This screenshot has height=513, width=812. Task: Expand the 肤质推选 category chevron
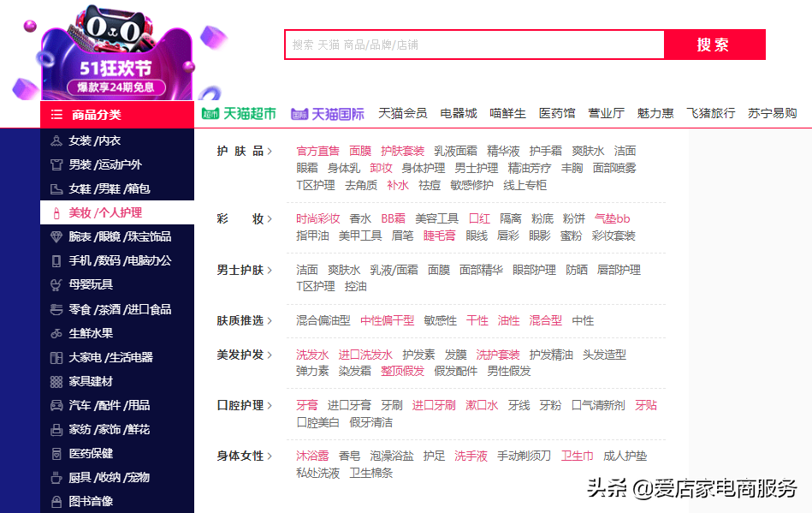point(270,321)
